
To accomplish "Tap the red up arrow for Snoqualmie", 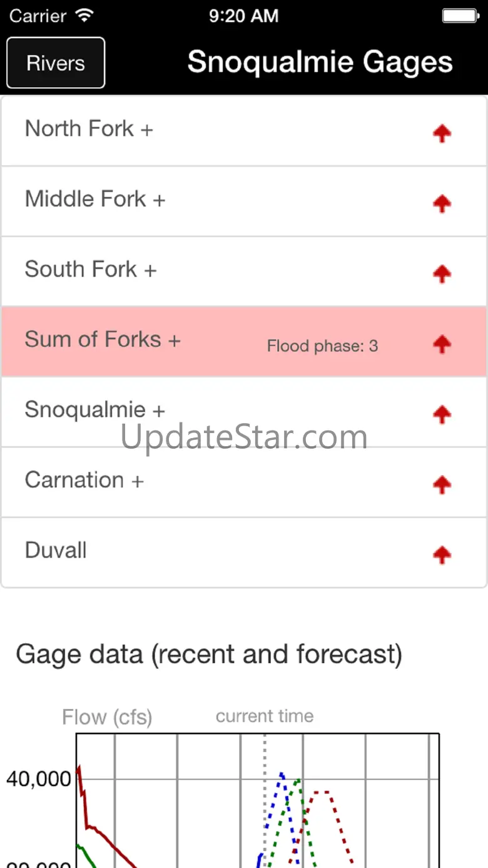I will click(x=442, y=413).
